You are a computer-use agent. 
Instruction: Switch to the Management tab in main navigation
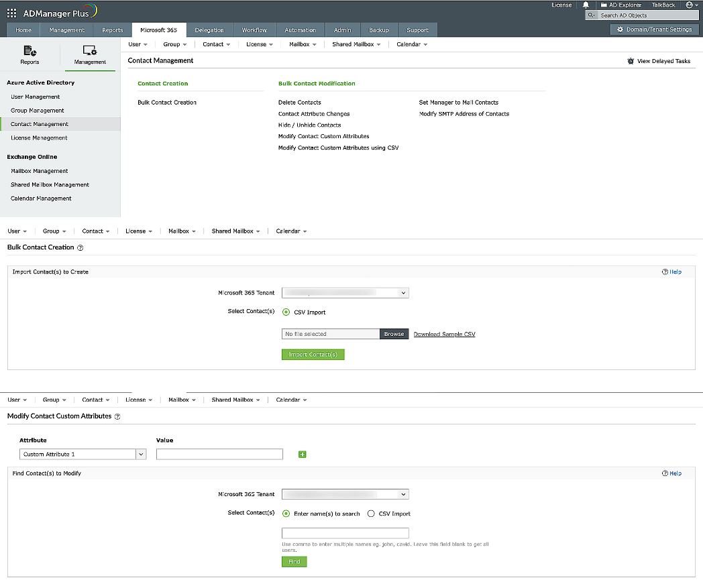[x=67, y=30]
